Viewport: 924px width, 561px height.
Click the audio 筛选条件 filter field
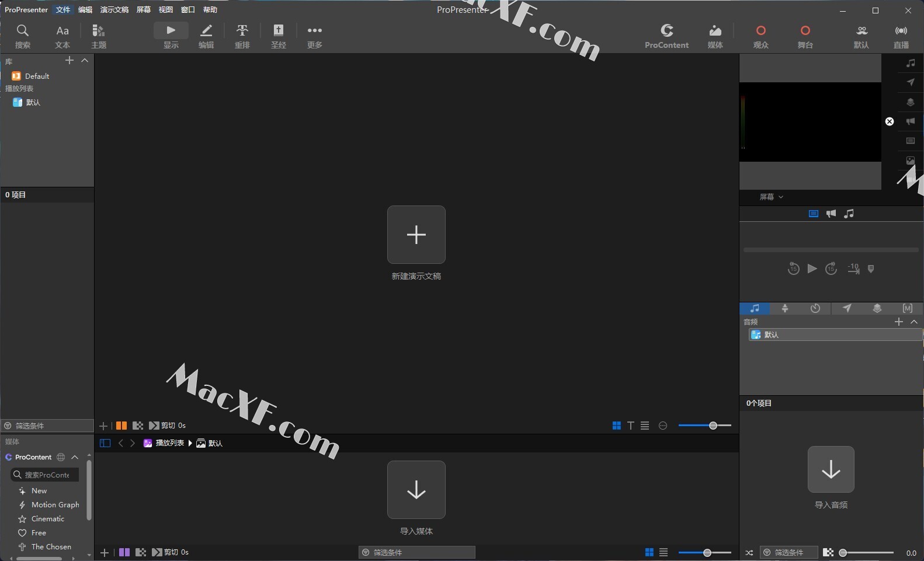pos(789,552)
